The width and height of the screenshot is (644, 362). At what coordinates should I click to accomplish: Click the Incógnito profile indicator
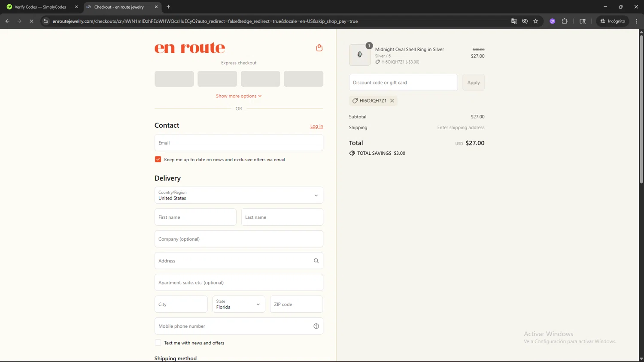click(613, 21)
